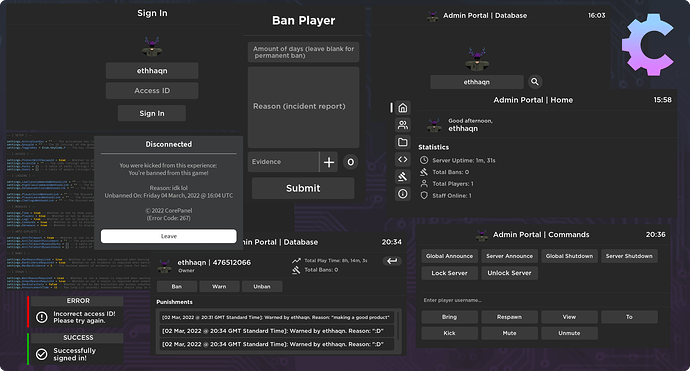Screen dimensions: 690x371
Task: Open the gavel Bans sidebar icon
Action: tap(403, 176)
